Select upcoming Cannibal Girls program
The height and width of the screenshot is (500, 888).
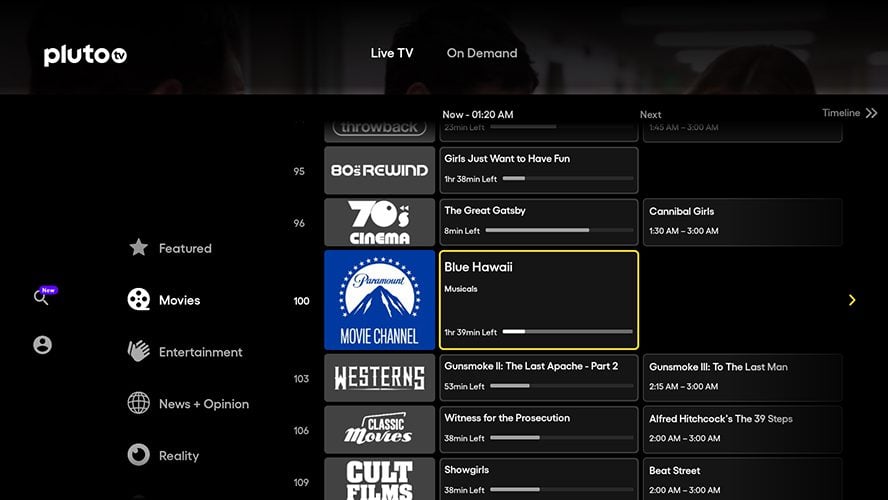coord(742,222)
